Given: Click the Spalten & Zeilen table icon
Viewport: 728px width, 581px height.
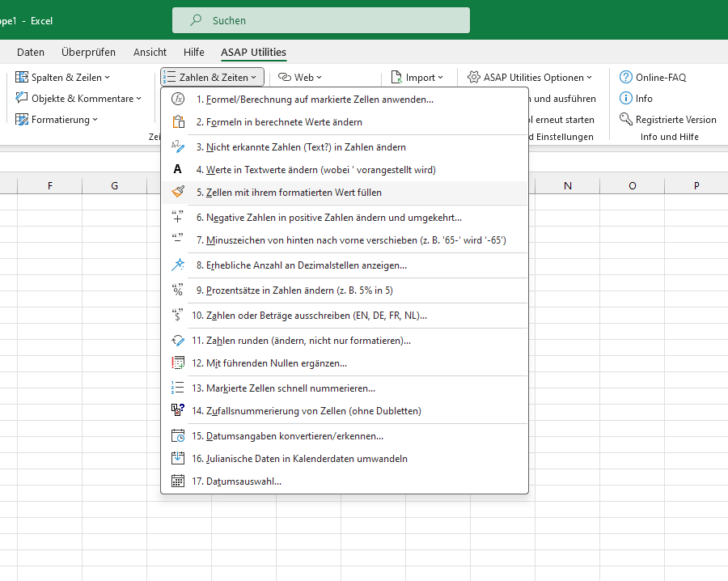Looking at the screenshot, I should click(22, 77).
